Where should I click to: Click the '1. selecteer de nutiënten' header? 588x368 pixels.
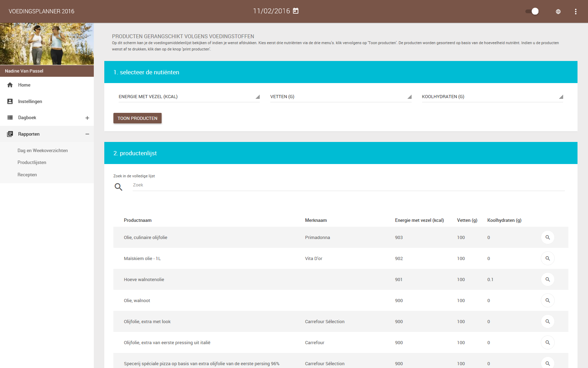pos(341,72)
